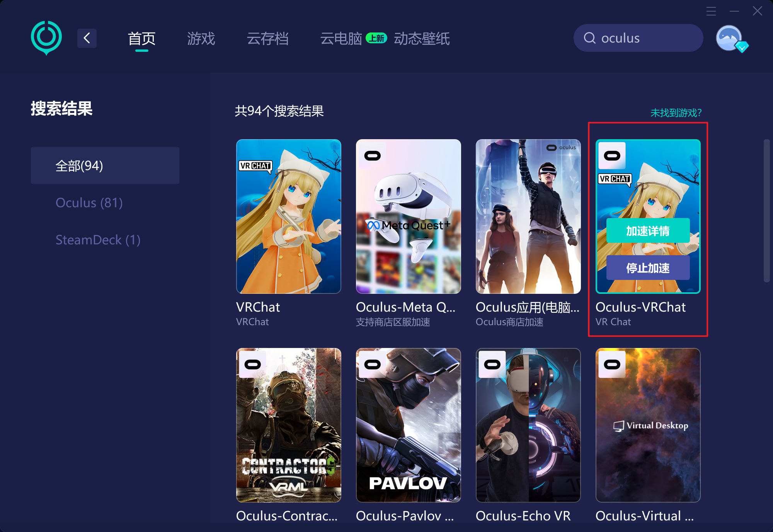The image size is (773, 532).
Task: Click the green app logo icon
Action: (46, 38)
